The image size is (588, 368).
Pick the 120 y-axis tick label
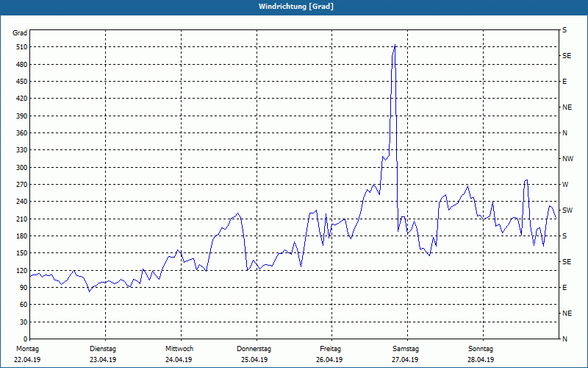tap(21, 270)
